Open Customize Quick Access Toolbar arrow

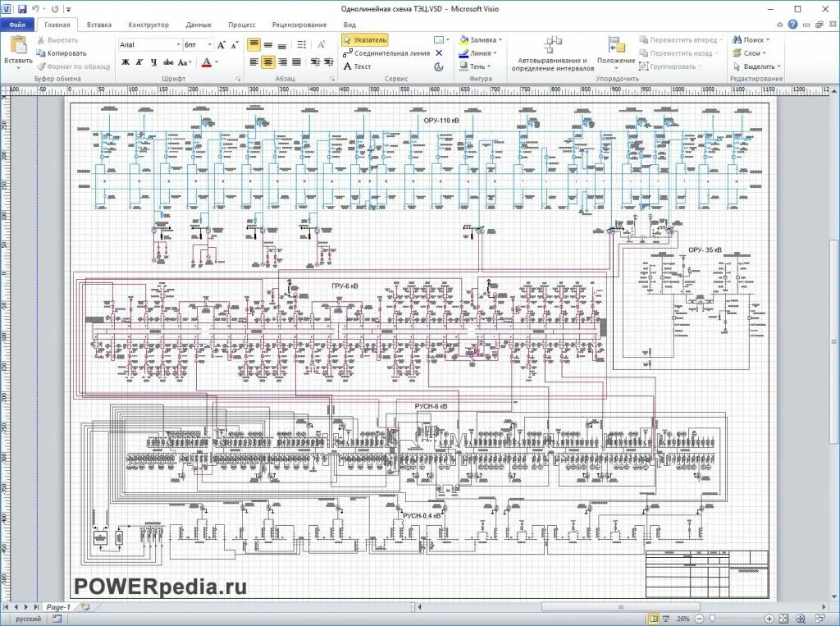(69, 9)
